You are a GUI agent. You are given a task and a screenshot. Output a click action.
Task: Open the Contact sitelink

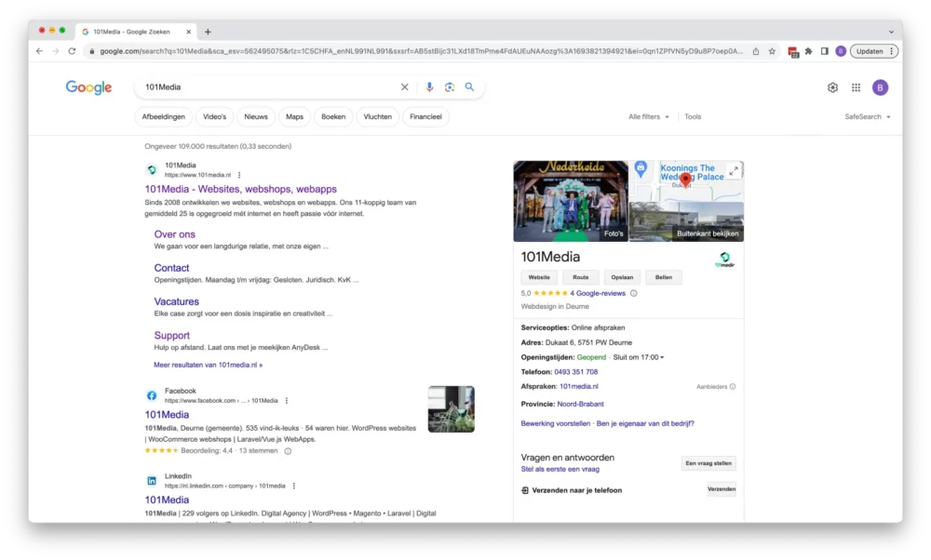click(171, 268)
